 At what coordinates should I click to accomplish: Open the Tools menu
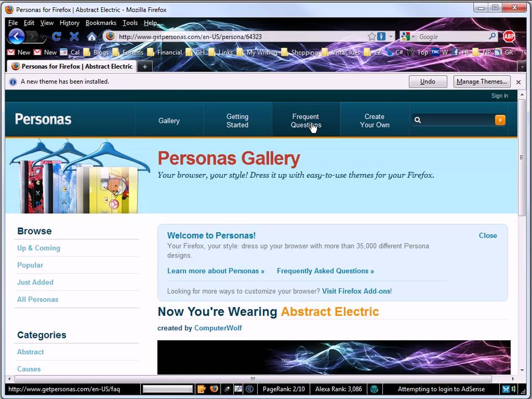(x=130, y=23)
